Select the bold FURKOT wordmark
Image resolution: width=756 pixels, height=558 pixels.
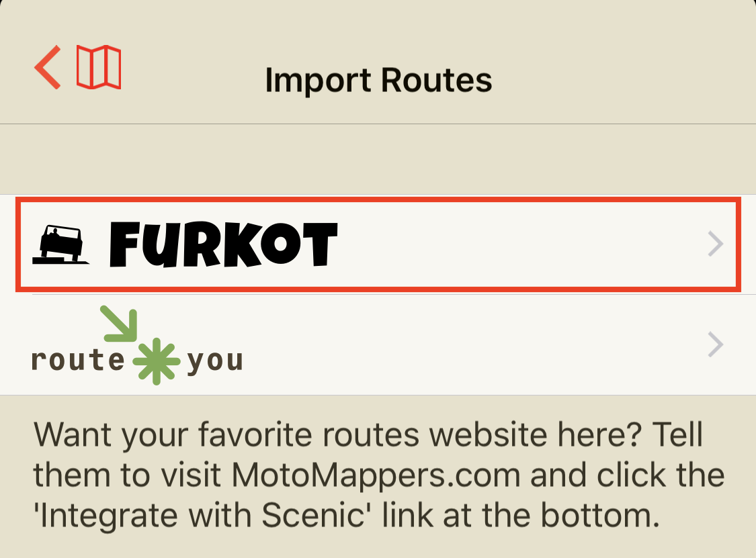pyautogui.click(x=224, y=244)
